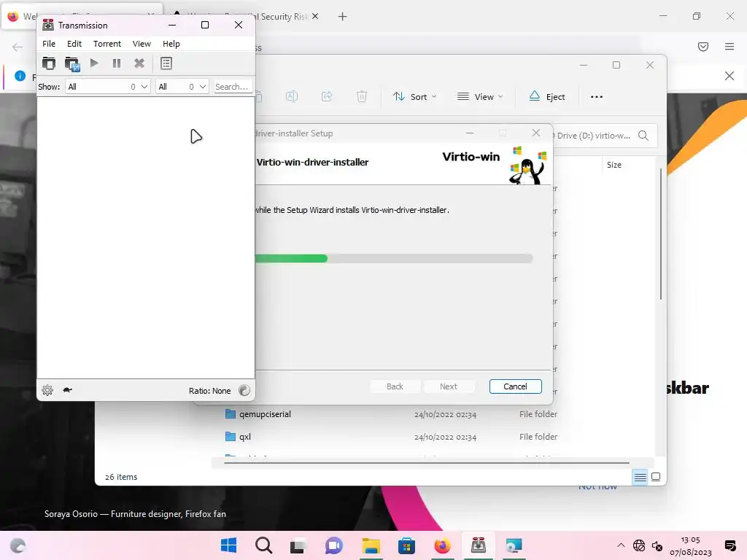Click the Rename icon in Explorer toolbar
The width and height of the screenshot is (747, 560).
(x=292, y=97)
